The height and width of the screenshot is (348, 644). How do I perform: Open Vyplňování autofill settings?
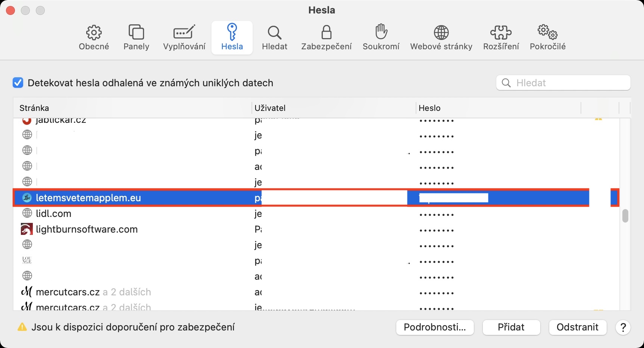coord(184,38)
